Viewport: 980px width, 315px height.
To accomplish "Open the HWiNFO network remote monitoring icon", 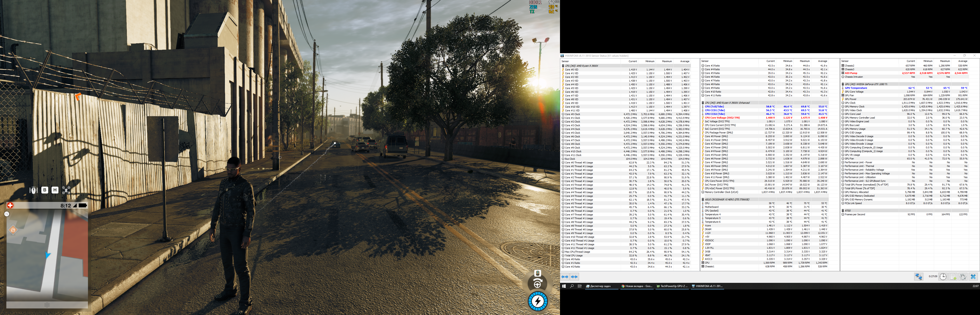I will tap(918, 276).
